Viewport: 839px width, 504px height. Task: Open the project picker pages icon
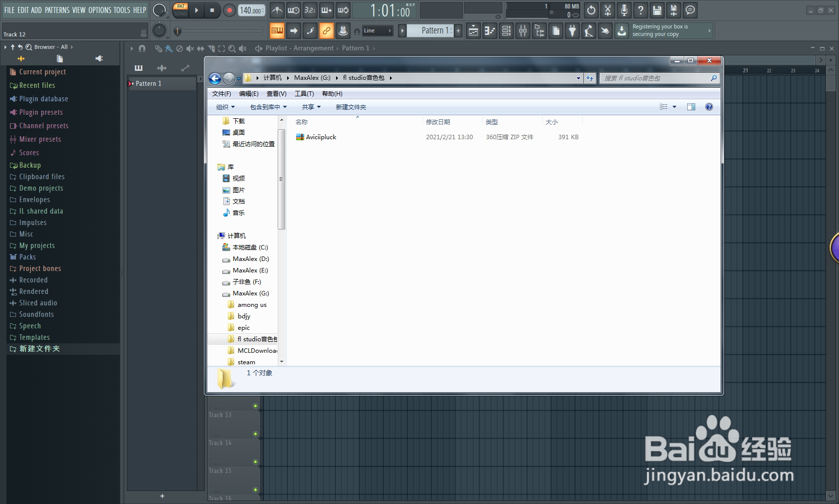tap(556, 31)
